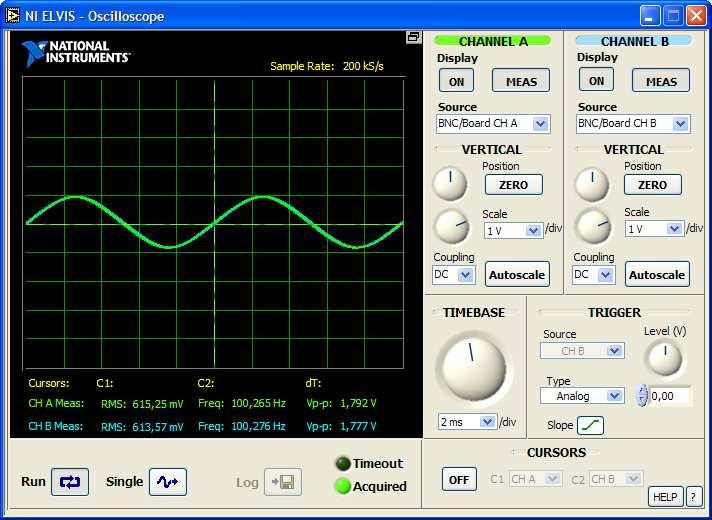Click Channel A Scale knob
The image size is (712, 520).
click(x=452, y=227)
